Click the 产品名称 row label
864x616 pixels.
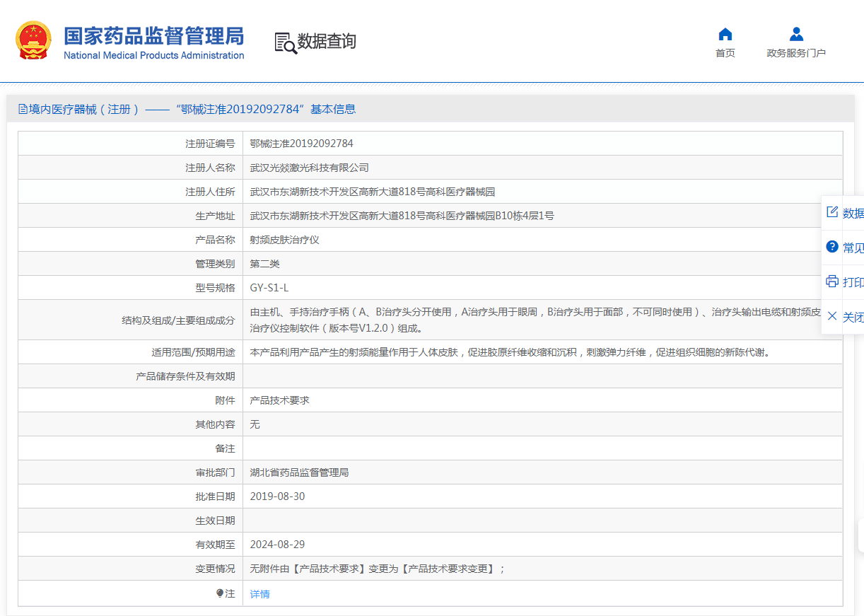(215, 240)
